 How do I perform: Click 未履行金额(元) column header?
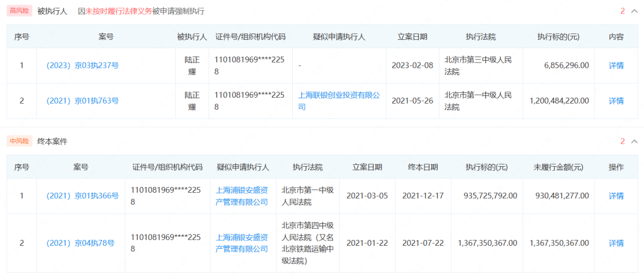(x=558, y=167)
